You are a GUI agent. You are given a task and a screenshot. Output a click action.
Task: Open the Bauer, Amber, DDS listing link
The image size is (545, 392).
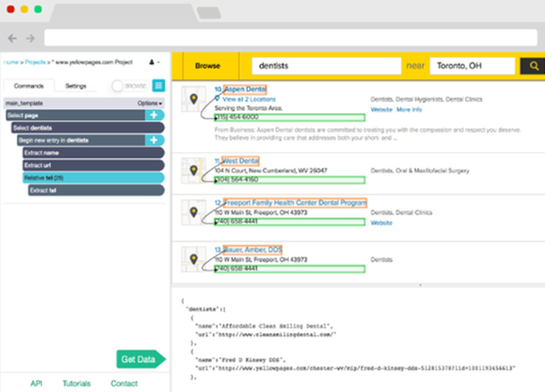253,250
